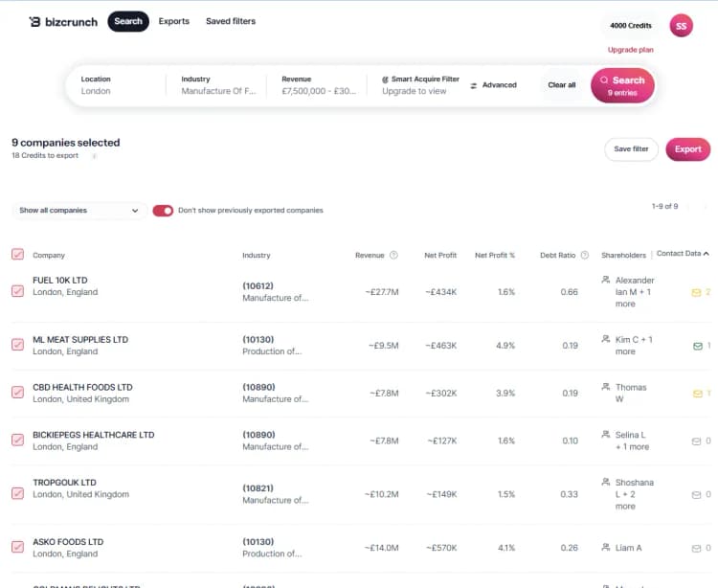Open the Location filter set to London
Image resolution: width=718 pixels, height=588 pixels.
click(x=117, y=85)
